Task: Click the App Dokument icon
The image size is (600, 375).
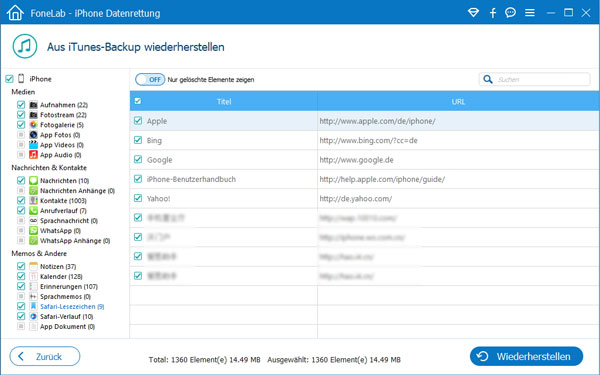Action: click(x=33, y=326)
